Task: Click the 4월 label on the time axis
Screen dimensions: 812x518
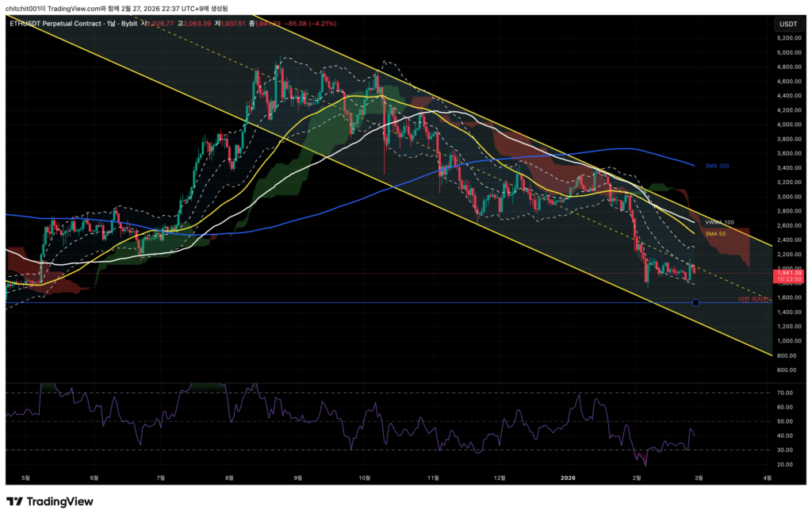Action: pos(767,478)
